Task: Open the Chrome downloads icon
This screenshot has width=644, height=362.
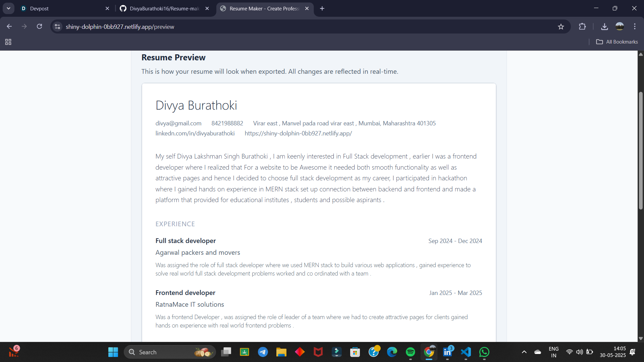Action: click(604, 27)
